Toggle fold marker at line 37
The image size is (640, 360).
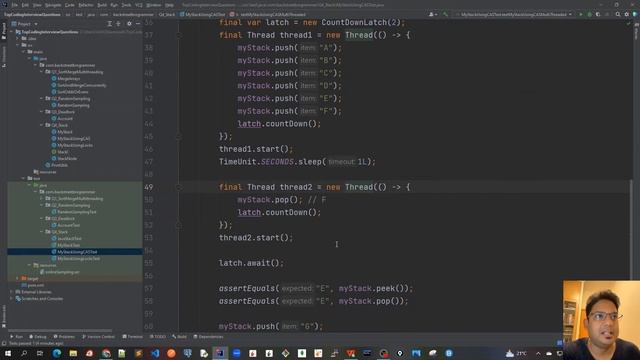[x=179, y=35]
